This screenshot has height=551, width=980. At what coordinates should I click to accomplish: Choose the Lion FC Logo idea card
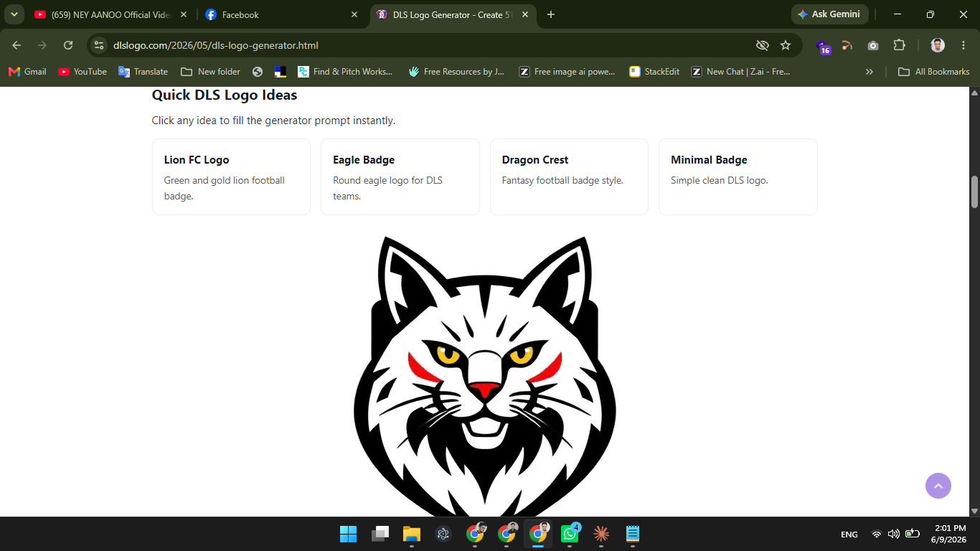(x=231, y=176)
